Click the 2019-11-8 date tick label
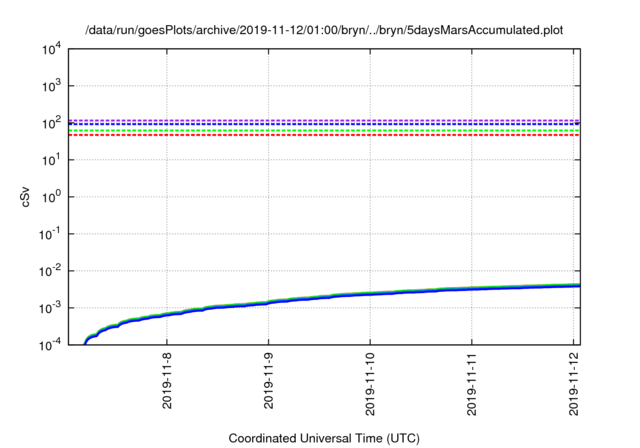The image size is (640, 448). click(167, 381)
